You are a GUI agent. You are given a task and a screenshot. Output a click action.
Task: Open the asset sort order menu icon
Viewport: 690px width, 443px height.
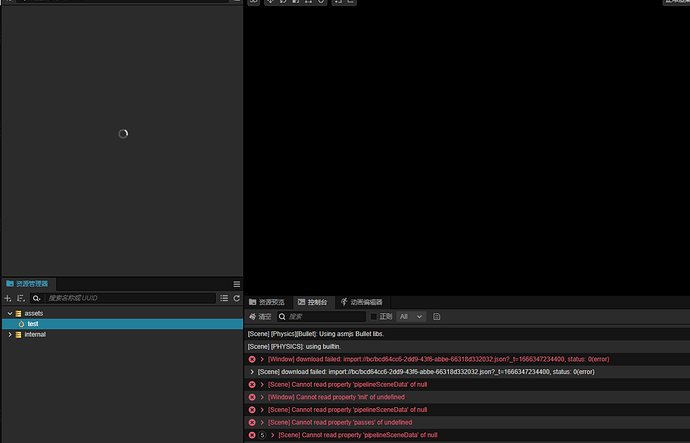point(21,298)
